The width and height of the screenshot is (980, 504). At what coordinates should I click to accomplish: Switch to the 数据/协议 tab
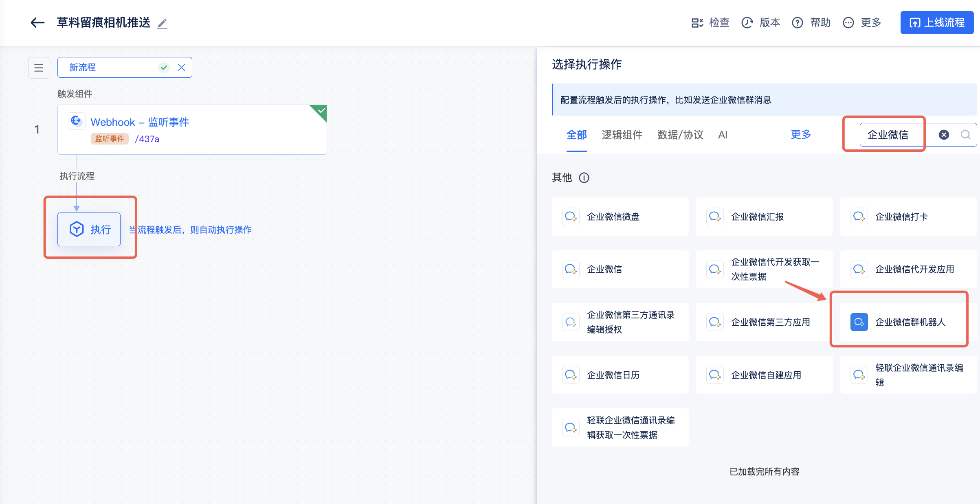[680, 135]
